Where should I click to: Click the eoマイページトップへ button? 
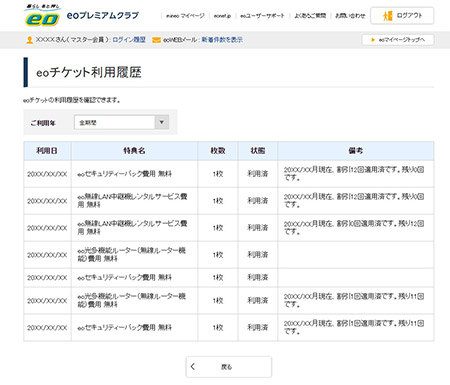398,40
